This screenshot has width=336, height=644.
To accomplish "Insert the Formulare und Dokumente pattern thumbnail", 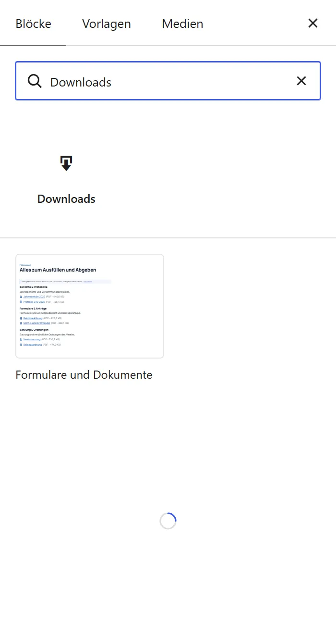I will pos(90,306).
